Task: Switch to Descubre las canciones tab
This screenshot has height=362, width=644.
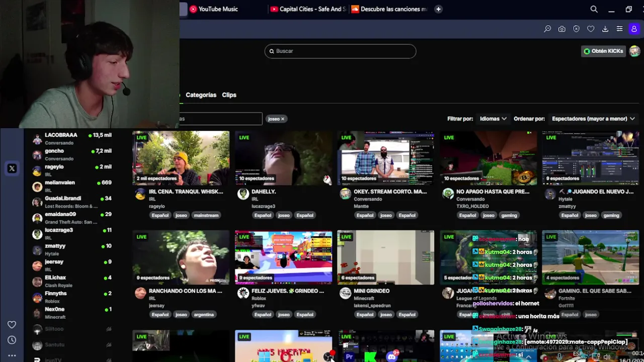Action: click(x=389, y=9)
